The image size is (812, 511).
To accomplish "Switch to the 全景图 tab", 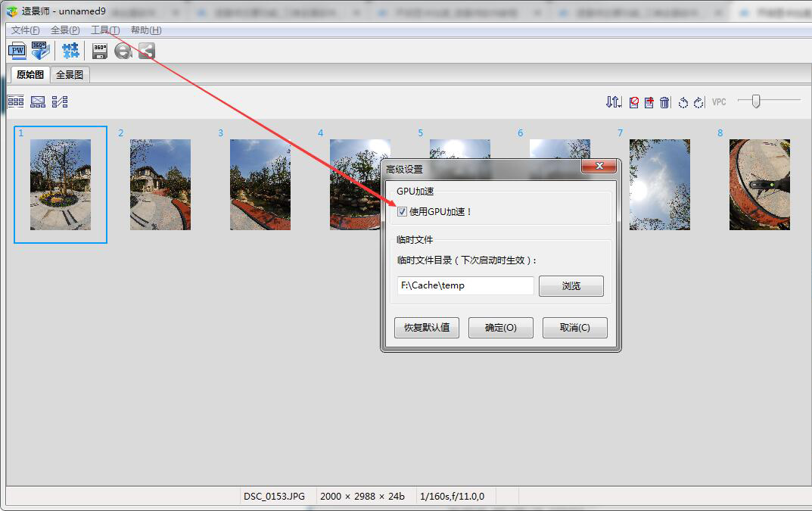I will click(70, 75).
